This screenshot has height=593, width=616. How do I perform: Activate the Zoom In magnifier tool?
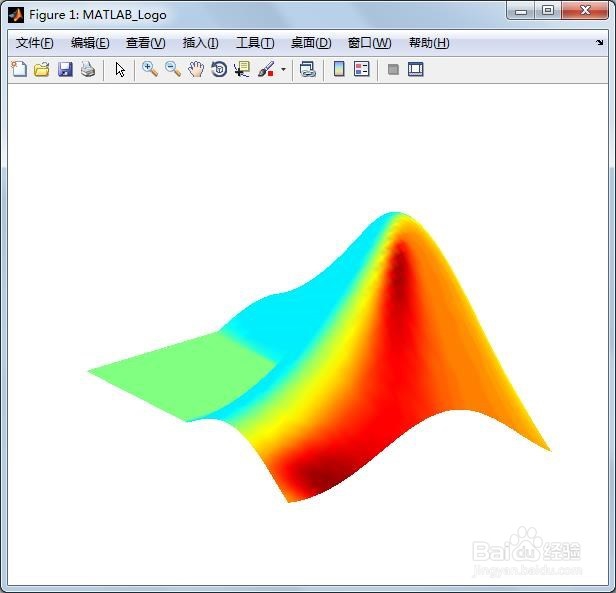coord(150,69)
